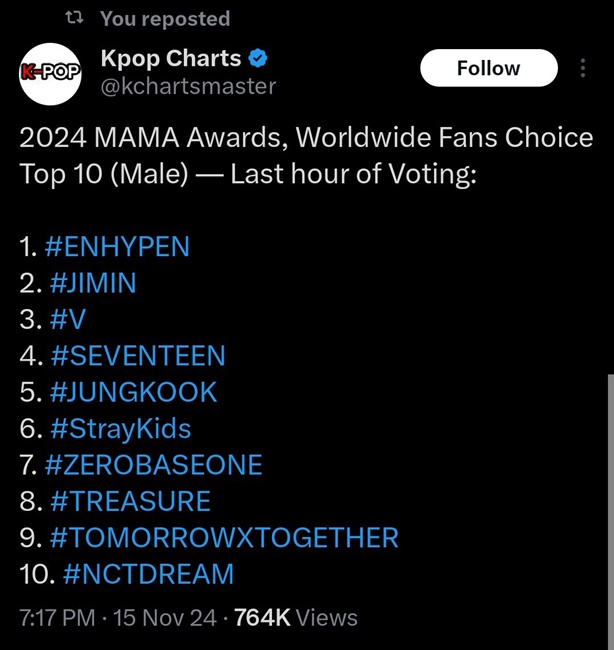Select the #JUNGKOOK hashtag
614x650 pixels.
click(x=132, y=392)
